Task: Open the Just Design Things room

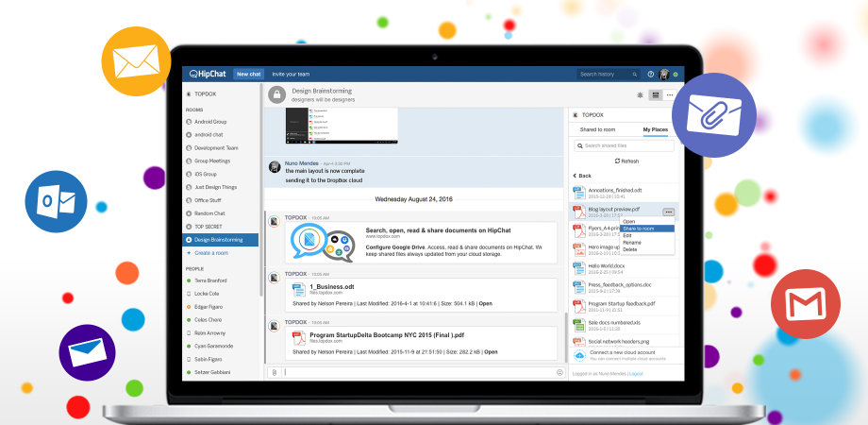Action: [216, 187]
